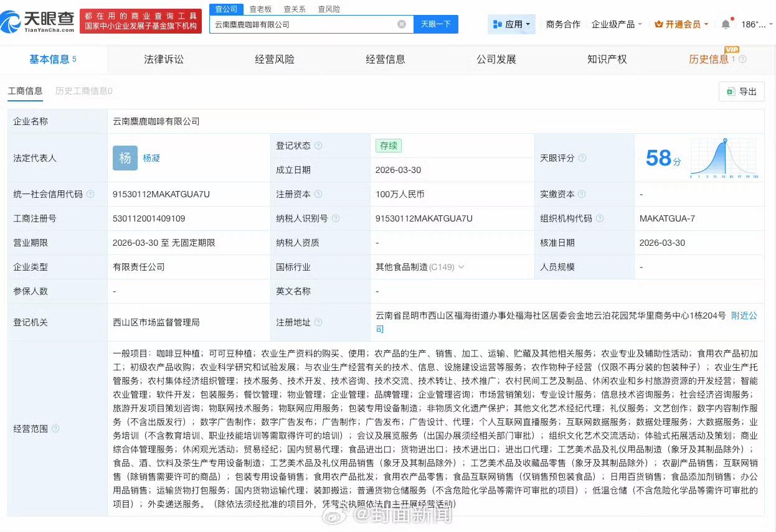Open the 开通会员 membership dropdown
The image size is (776, 532).
[x=682, y=24]
